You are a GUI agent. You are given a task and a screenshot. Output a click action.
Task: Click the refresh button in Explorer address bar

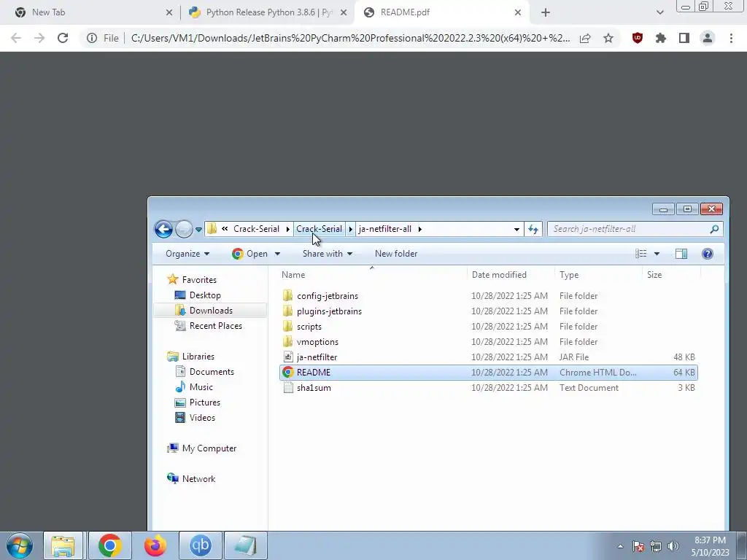(533, 229)
